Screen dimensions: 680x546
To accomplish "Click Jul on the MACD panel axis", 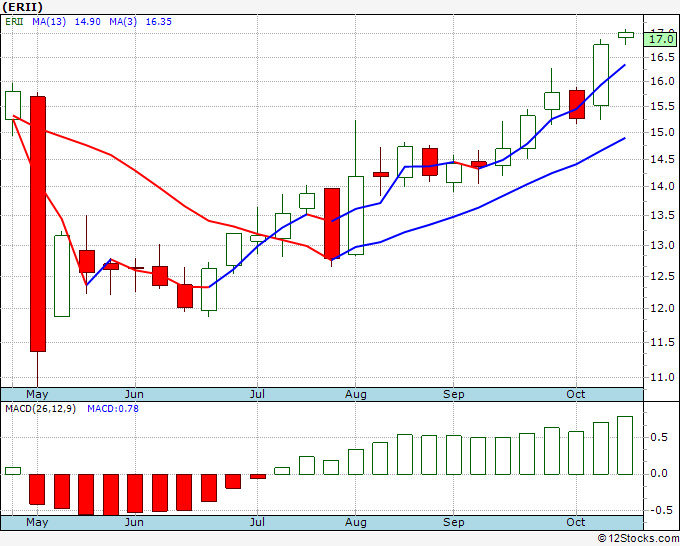I will [257, 523].
